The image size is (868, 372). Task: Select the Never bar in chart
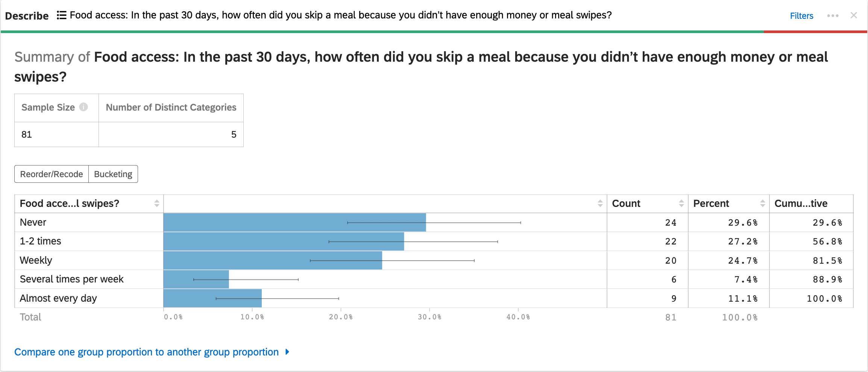[x=294, y=223]
